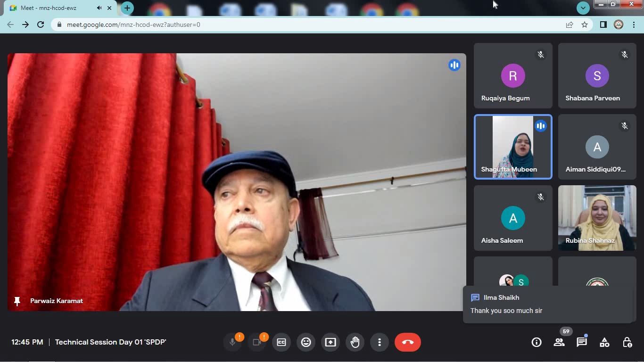
Task: Turn on closed captions
Action: point(281,342)
